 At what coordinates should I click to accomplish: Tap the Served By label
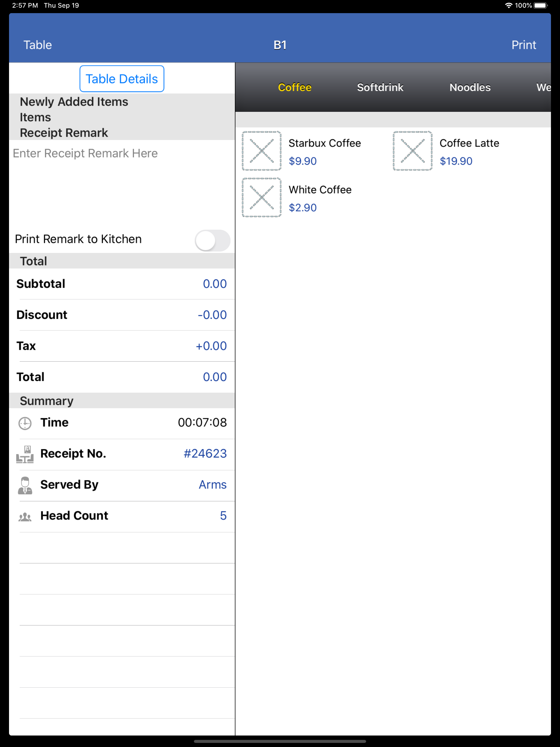point(69,485)
